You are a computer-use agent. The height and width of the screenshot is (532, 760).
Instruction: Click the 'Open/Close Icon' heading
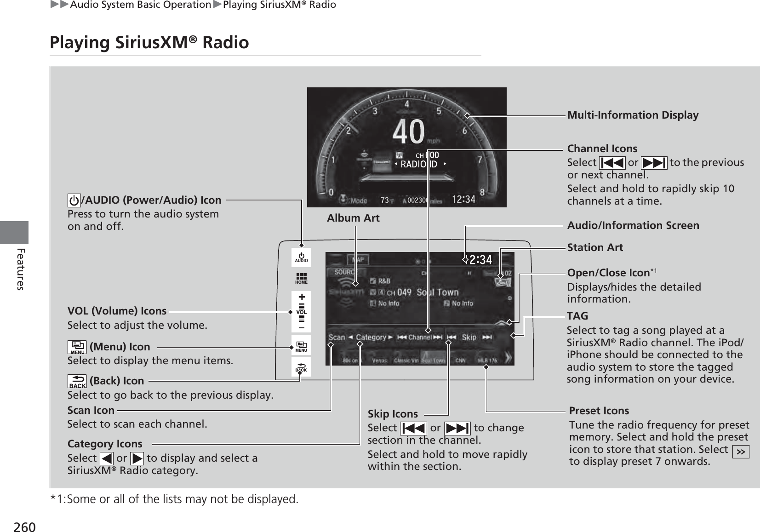[608, 273]
